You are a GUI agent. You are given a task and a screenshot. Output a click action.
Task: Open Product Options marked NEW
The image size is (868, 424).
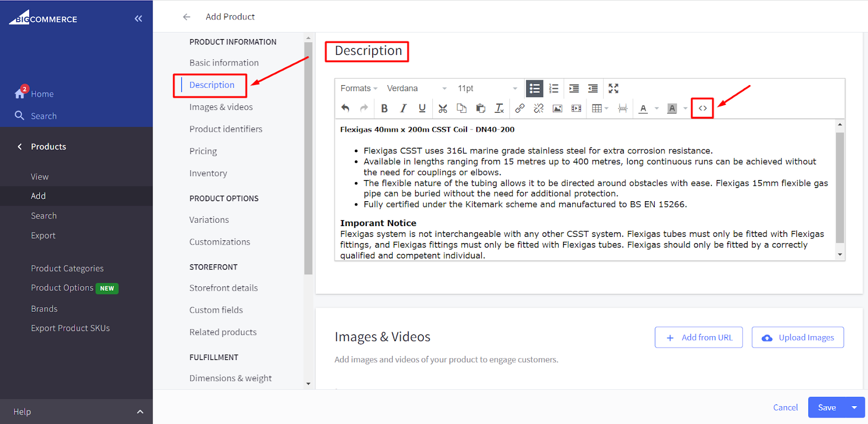coord(74,288)
